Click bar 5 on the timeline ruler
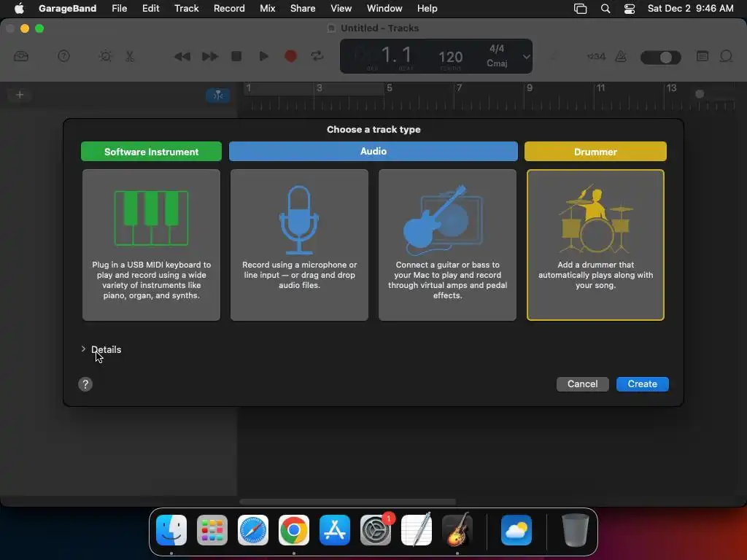The image size is (747, 560). (x=390, y=88)
